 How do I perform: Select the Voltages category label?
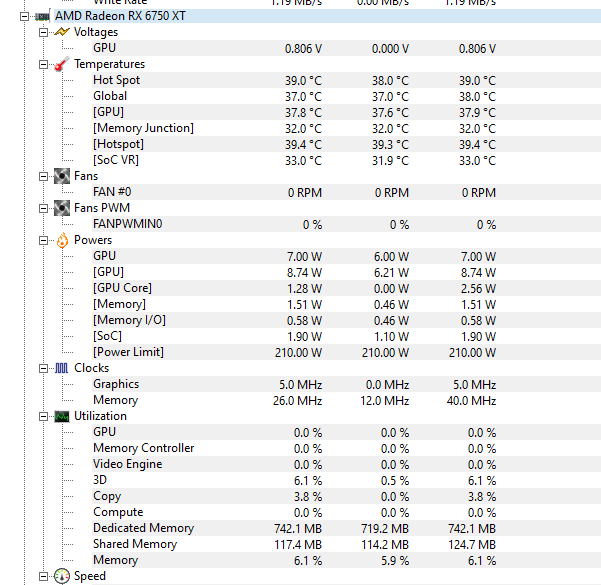96,32
